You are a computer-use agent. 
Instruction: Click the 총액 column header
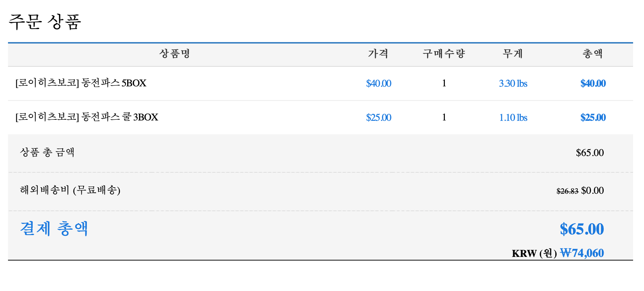(593, 54)
